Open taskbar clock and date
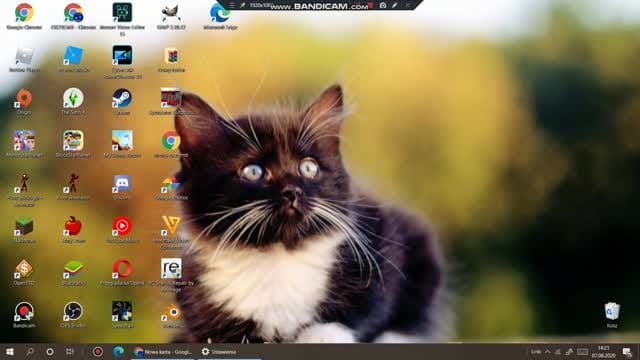 point(603,351)
